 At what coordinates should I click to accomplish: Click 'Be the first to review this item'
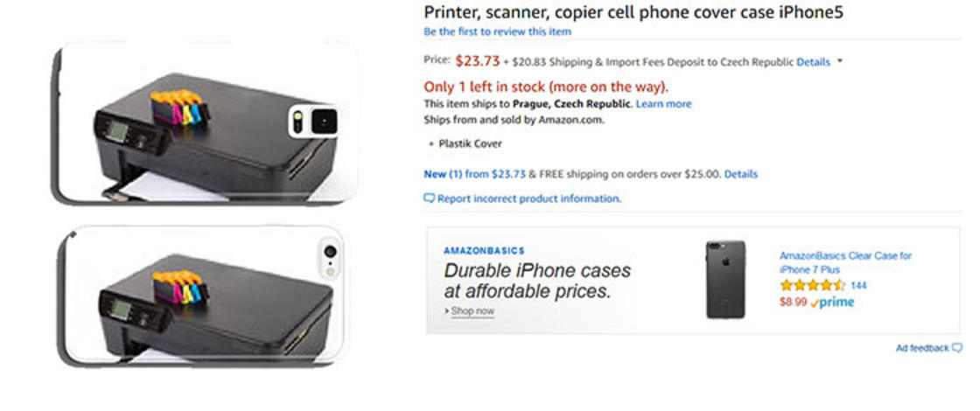[x=497, y=31]
